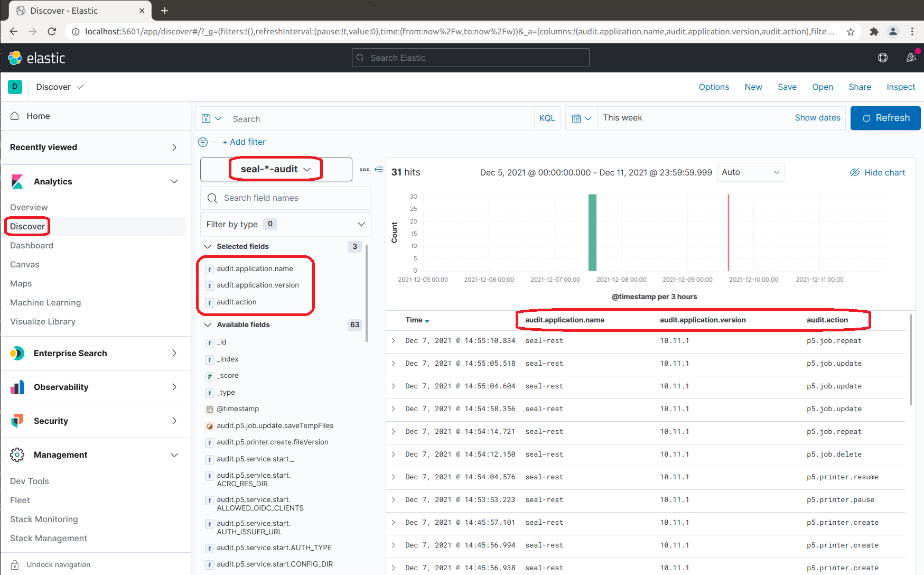This screenshot has width=924, height=575.
Task: Open the Options menu at top right
Action: click(x=714, y=87)
